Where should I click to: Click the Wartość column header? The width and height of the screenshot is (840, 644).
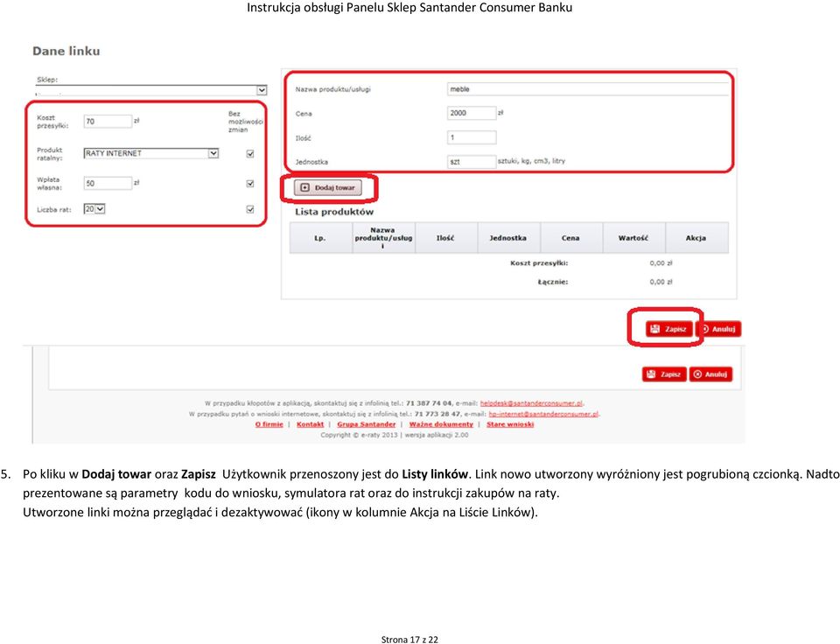633,238
